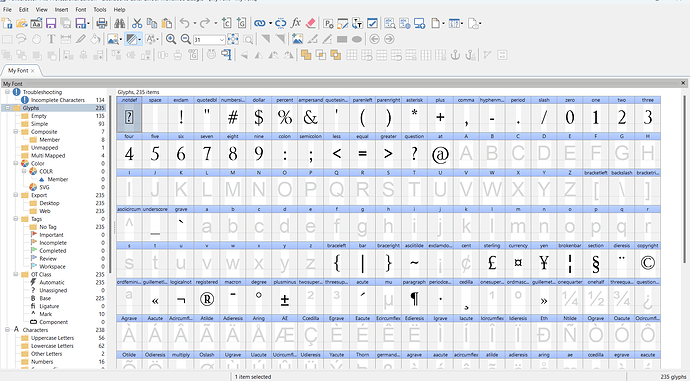
Task: Click the Zoom In magnifier icon
Action: point(171,39)
